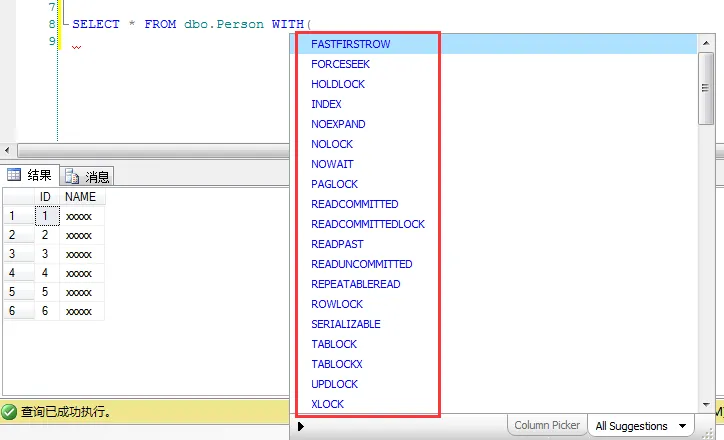This screenshot has width=724, height=440.
Task: Select the ID cell in row 1
Action: pos(47,216)
